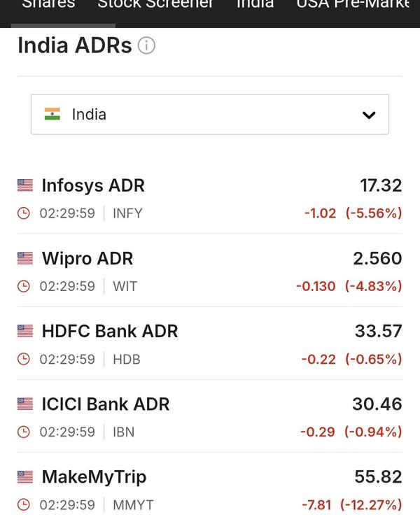Screen dimensions: 420x524
Task: Click the US flag beside ICICI Bank ADR
Action: tap(25, 404)
